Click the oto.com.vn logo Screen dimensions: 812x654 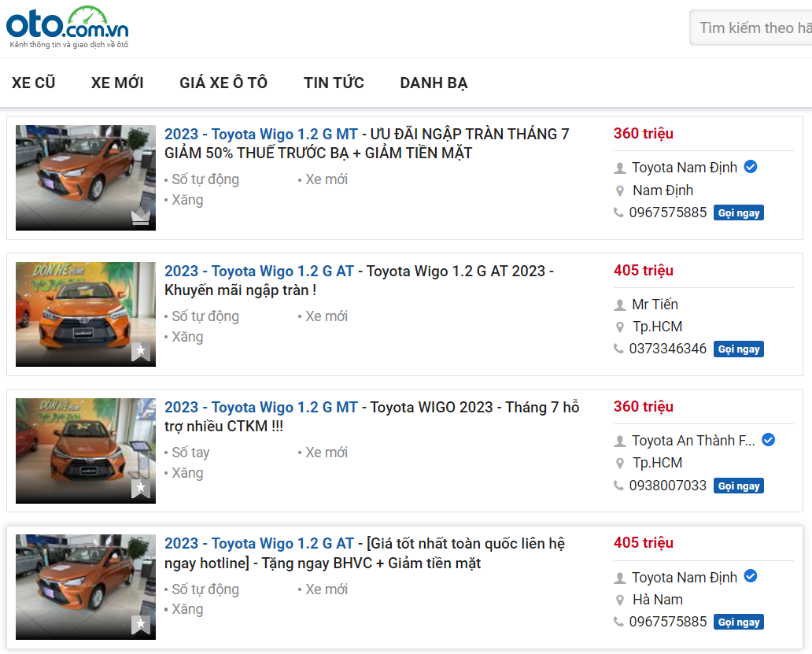tap(68, 27)
